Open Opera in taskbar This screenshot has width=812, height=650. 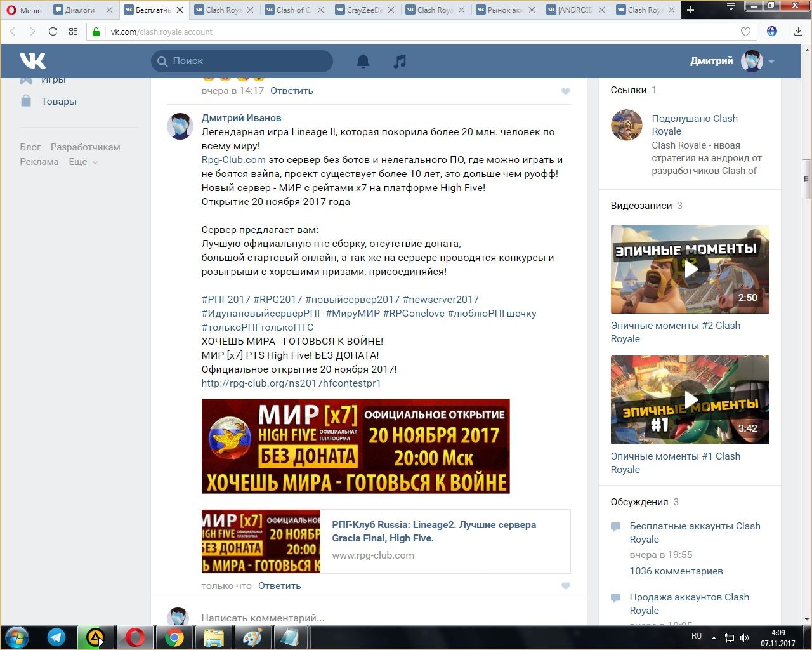[134, 637]
